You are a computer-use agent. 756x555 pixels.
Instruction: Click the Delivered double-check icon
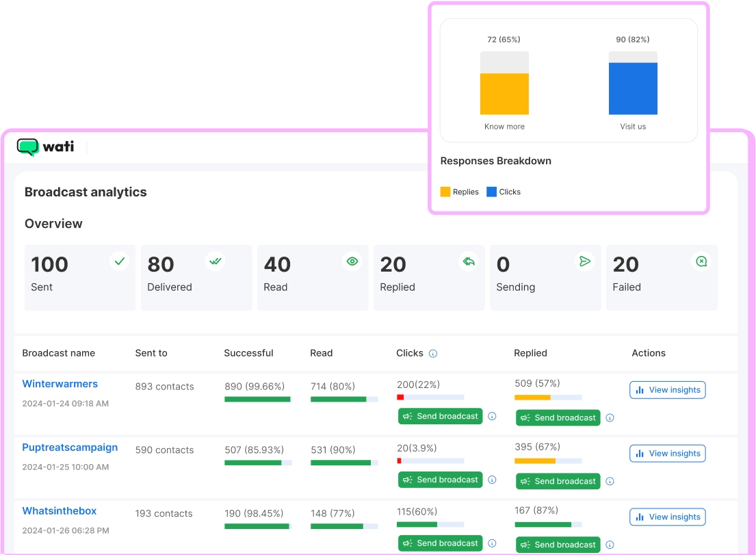coord(216,261)
